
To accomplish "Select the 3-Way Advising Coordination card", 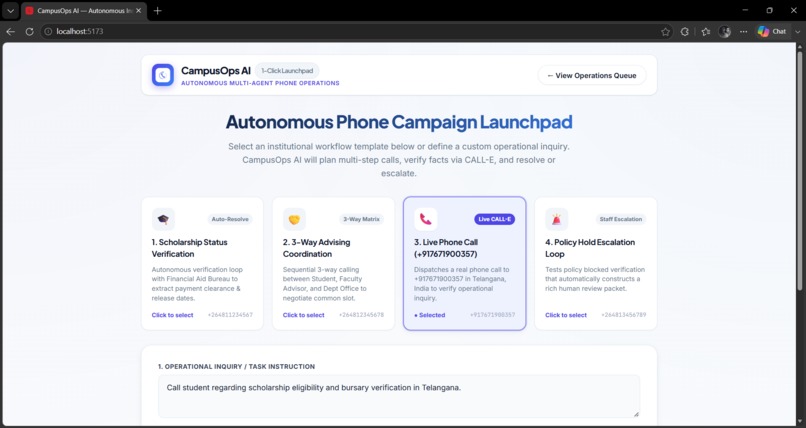I will pyautogui.click(x=334, y=263).
